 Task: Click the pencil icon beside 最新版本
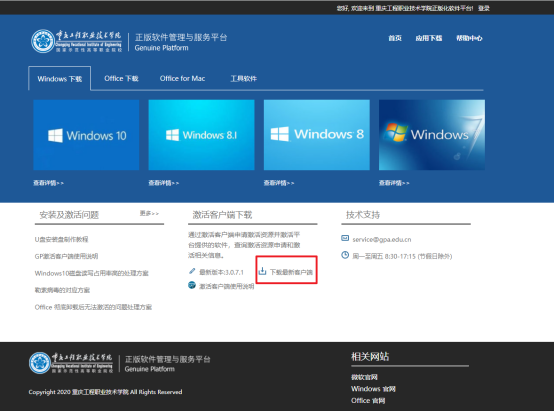click(x=192, y=271)
